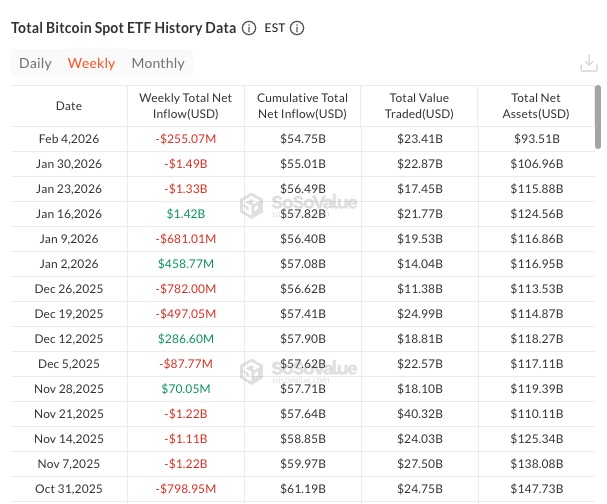Switch to the Daily tab

coord(35,63)
